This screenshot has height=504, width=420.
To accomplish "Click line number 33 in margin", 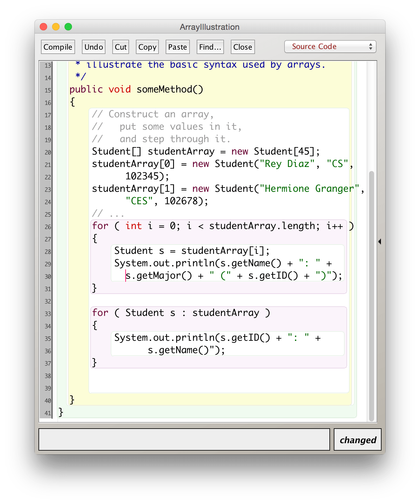I will (x=48, y=314).
